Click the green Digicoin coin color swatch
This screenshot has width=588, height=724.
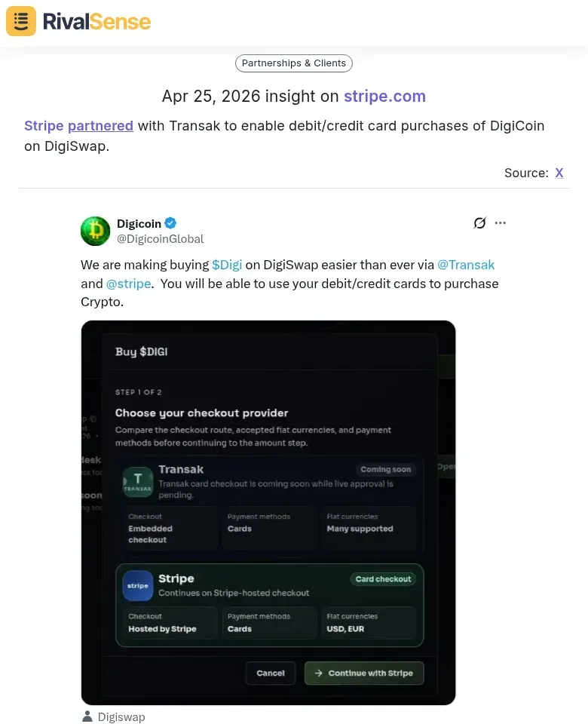pyautogui.click(x=95, y=231)
